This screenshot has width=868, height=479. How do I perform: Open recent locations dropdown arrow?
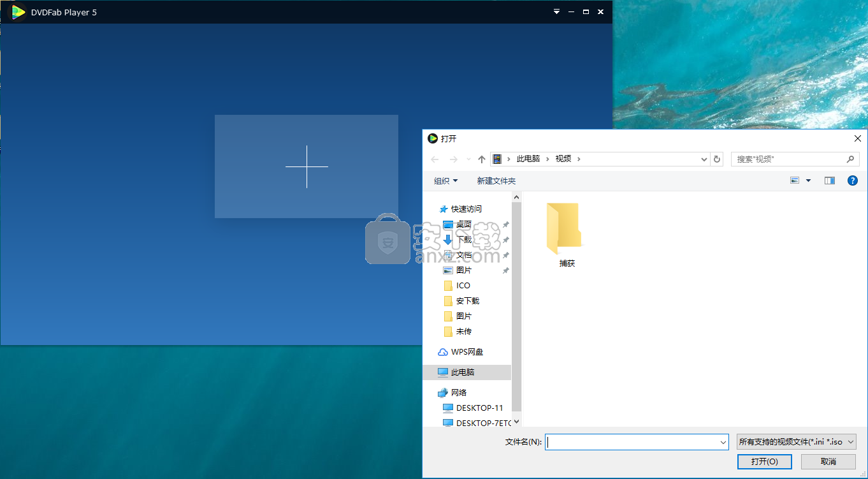coord(468,159)
